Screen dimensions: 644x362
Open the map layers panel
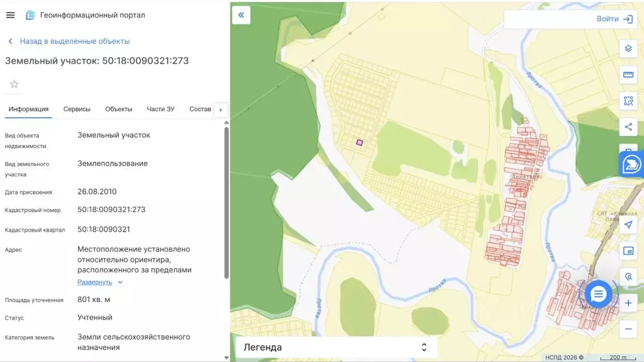(628, 49)
